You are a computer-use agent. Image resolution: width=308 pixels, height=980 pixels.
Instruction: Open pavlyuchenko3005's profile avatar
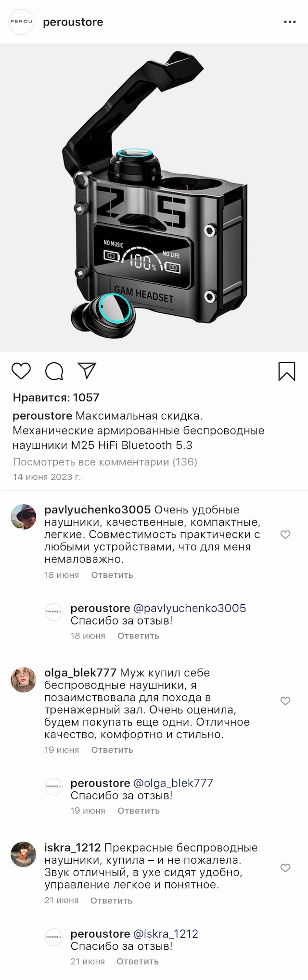(24, 517)
